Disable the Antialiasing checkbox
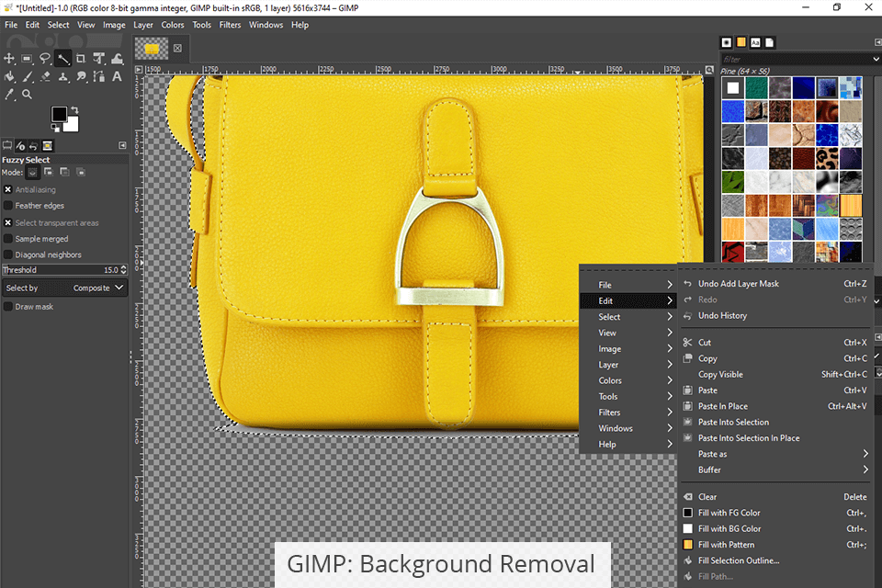The width and height of the screenshot is (882, 588). (8, 189)
